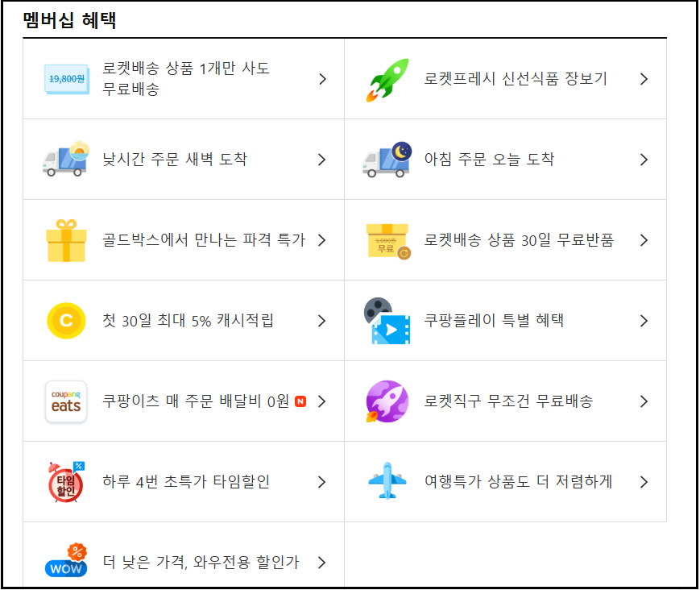Viewport: 700px width, 590px height.
Task: Click the purple Rocket Jikgu planet icon
Action: tap(387, 401)
